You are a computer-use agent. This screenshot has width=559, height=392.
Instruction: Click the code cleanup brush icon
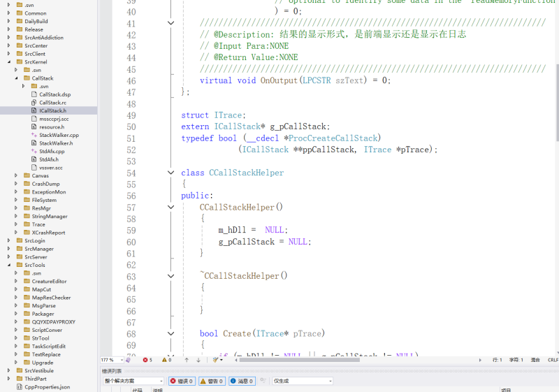216,360
